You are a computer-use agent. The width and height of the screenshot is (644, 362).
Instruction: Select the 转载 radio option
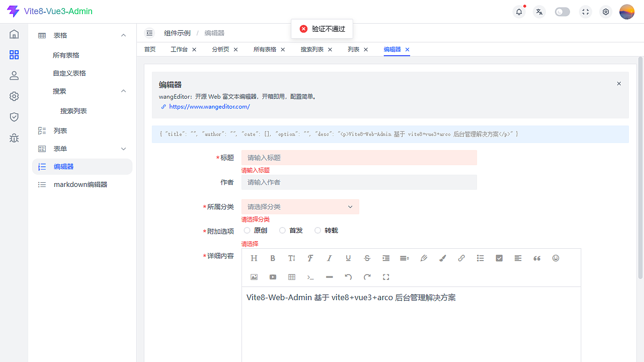click(x=327, y=230)
